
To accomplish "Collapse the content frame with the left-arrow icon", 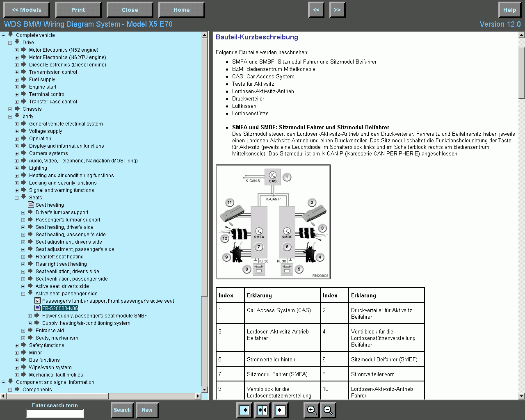I will pos(280,410).
